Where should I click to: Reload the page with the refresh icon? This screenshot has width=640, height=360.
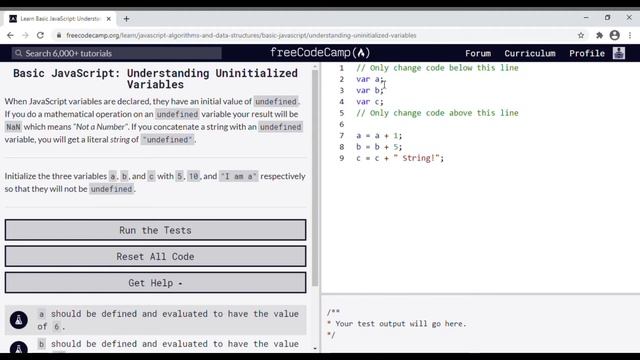tap(40, 36)
